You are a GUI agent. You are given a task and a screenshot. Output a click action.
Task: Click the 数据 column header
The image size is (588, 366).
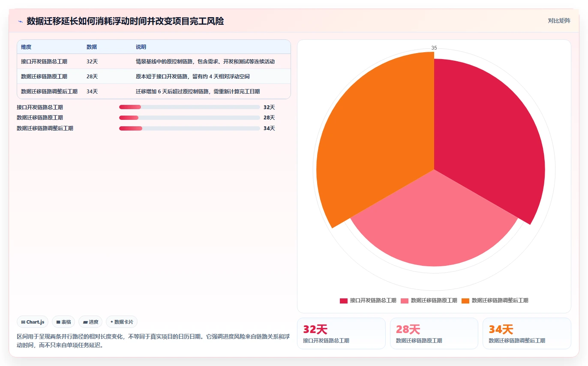tap(92, 47)
